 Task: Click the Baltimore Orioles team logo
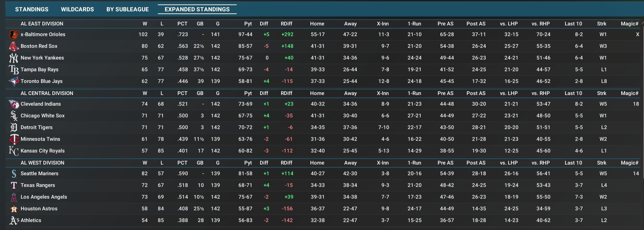tap(14, 34)
